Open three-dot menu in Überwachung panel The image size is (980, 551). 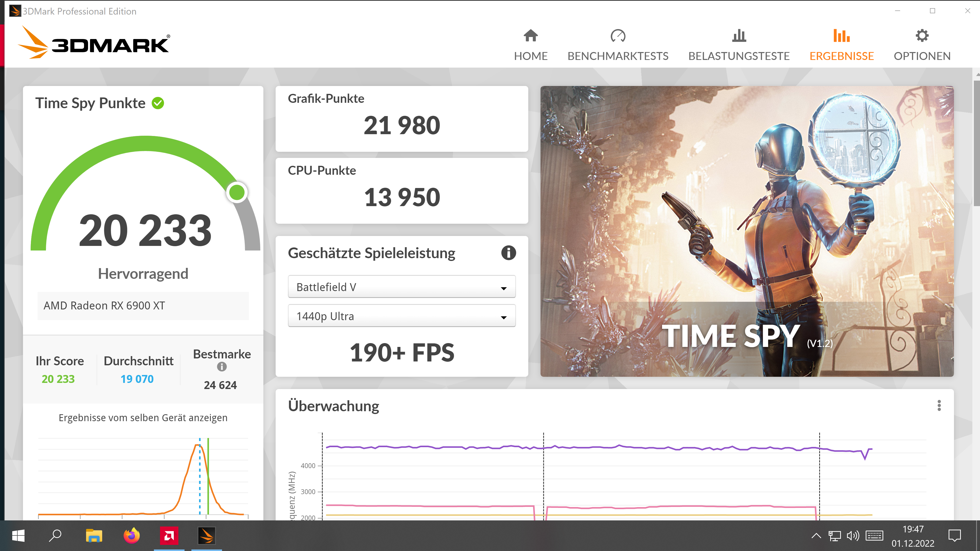[x=939, y=405]
